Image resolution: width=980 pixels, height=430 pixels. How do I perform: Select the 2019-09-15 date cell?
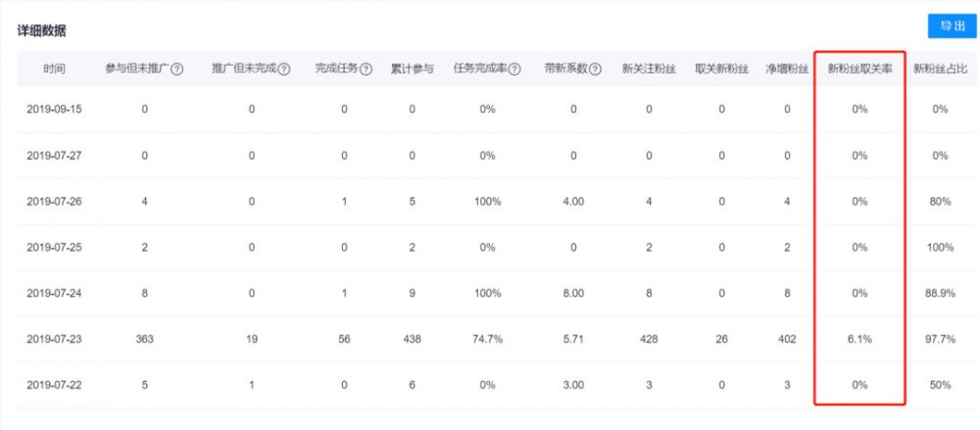[54, 109]
